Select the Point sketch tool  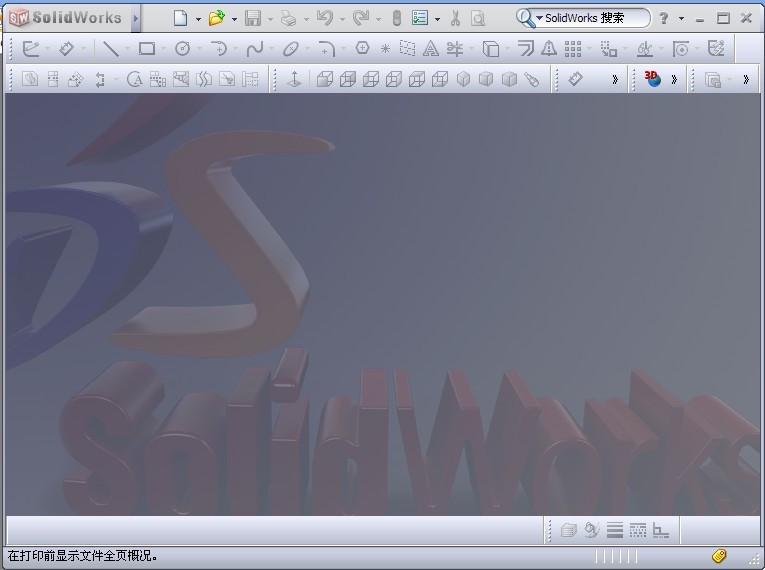pos(385,49)
